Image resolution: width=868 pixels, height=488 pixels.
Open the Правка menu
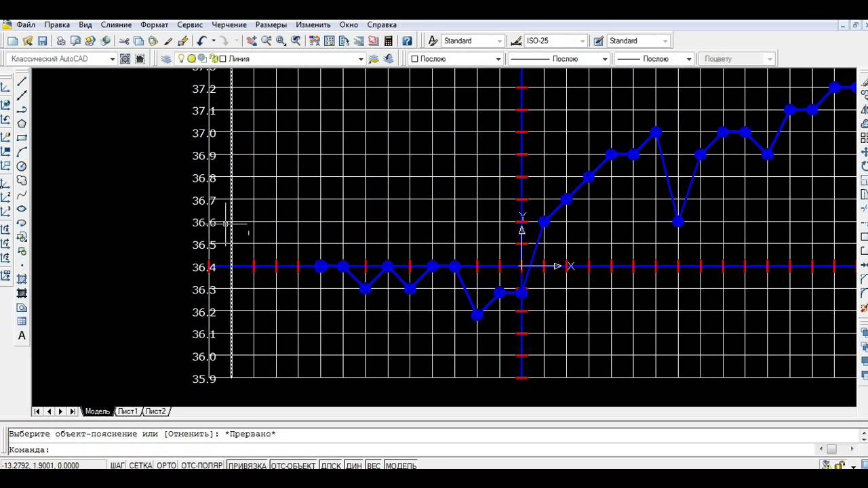pos(57,25)
